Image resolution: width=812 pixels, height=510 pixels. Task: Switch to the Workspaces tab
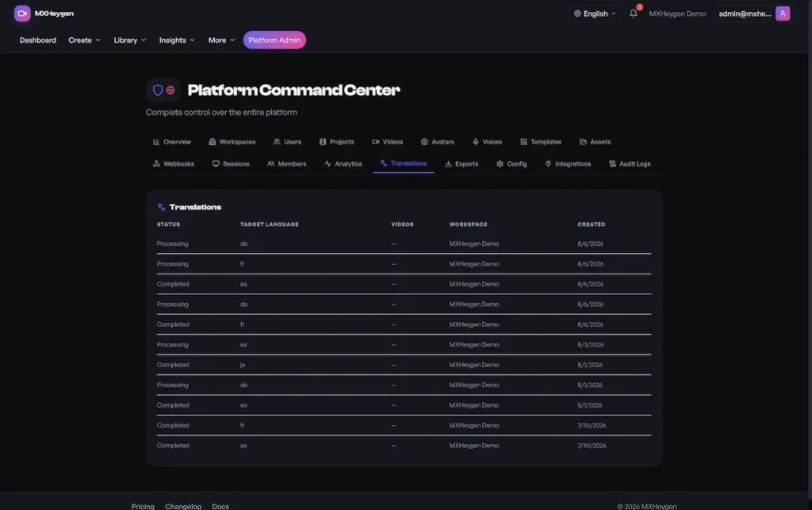pyautogui.click(x=232, y=142)
